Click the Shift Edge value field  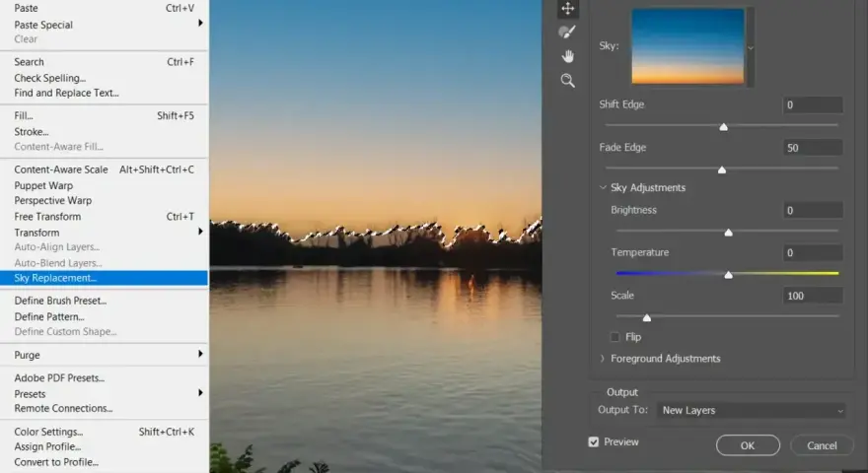tap(812, 104)
